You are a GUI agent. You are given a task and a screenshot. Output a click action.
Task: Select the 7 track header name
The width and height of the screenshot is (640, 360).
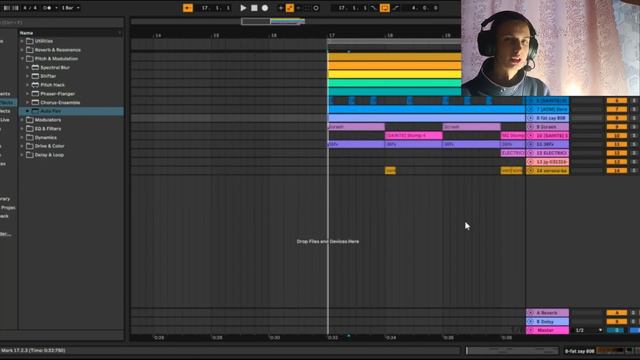(552, 109)
